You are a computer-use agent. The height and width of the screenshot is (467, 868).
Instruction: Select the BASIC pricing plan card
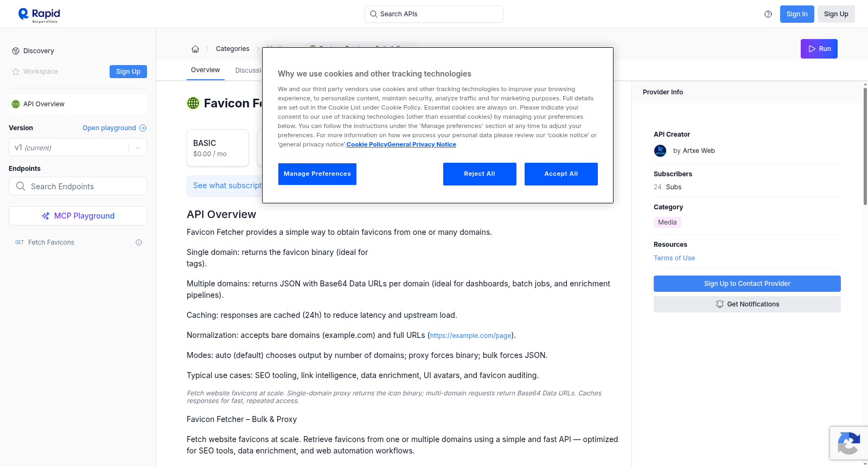(x=218, y=148)
